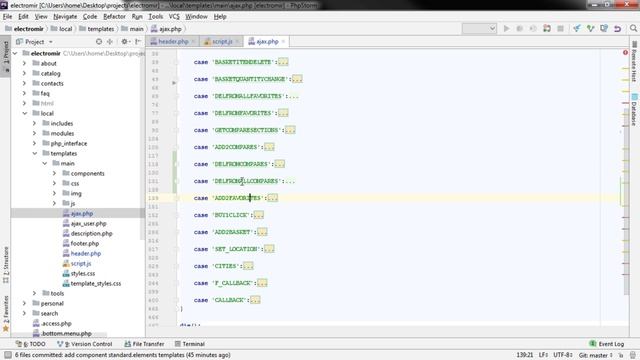
Task: Click Scroll from Source target icon
Action: [x=99, y=42]
